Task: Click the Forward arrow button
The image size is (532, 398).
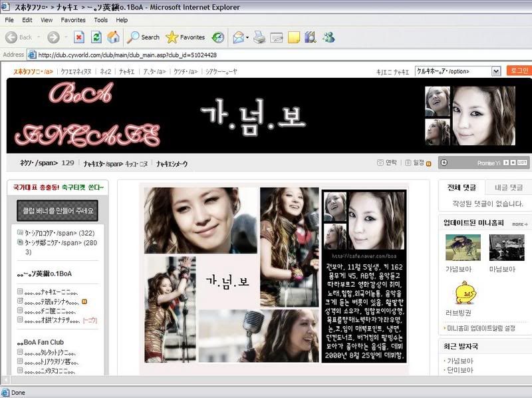Action: click(53, 37)
